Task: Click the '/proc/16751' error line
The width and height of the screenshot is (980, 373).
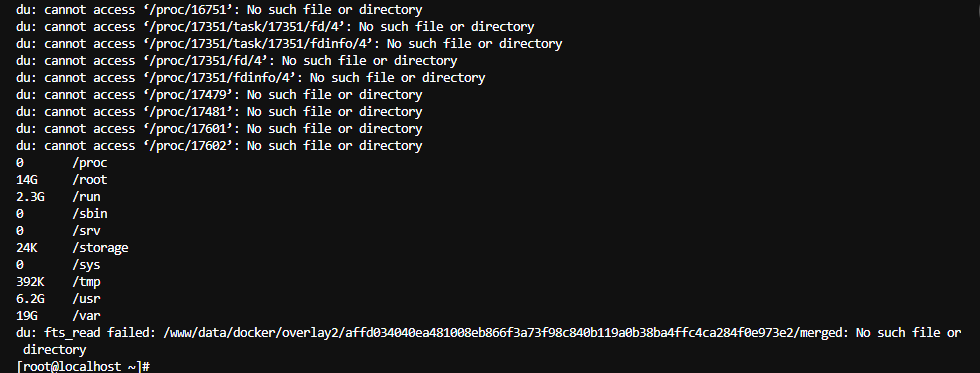Action: tap(219, 10)
